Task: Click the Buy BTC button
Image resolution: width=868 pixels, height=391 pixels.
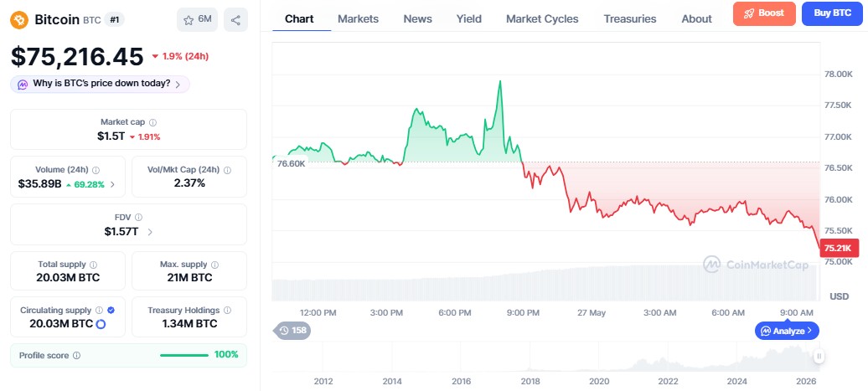Action: pos(833,14)
